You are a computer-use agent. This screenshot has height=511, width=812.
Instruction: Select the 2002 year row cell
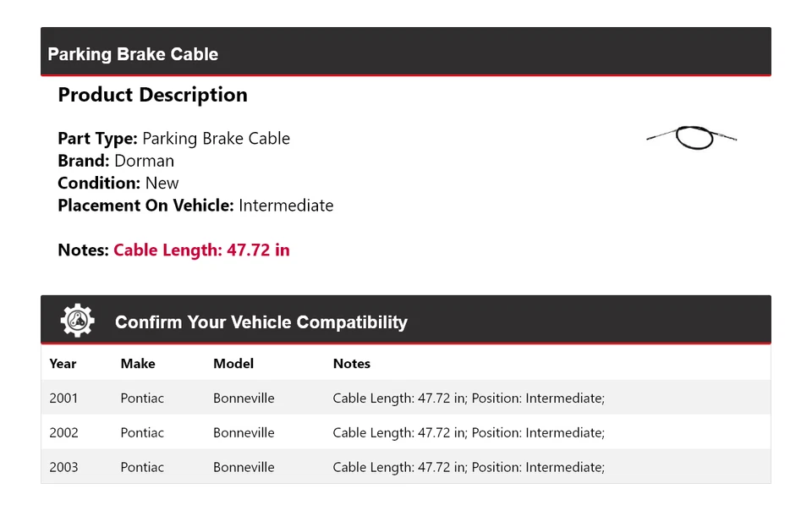(x=63, y=433)
